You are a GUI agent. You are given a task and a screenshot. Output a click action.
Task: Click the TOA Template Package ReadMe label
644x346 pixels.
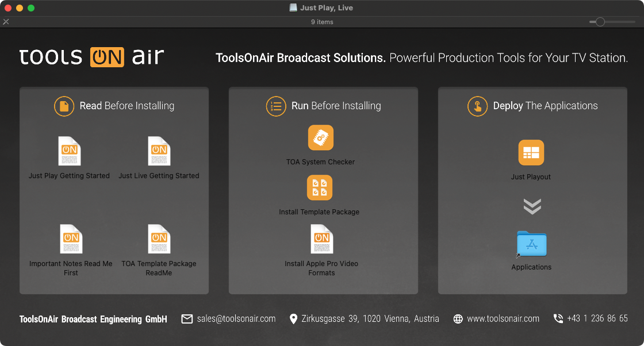(159, 268)
